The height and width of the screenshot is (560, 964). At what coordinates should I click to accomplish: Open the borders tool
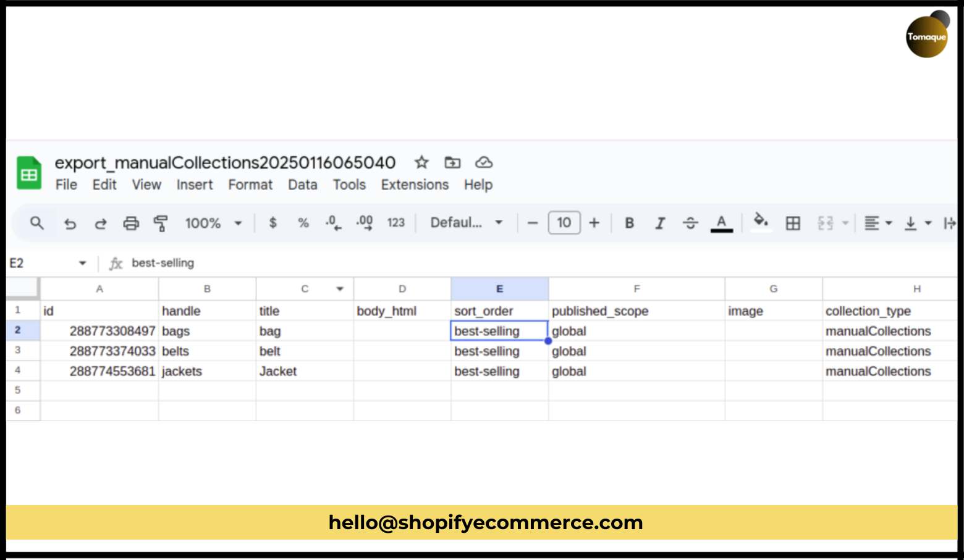click(793, 223)
